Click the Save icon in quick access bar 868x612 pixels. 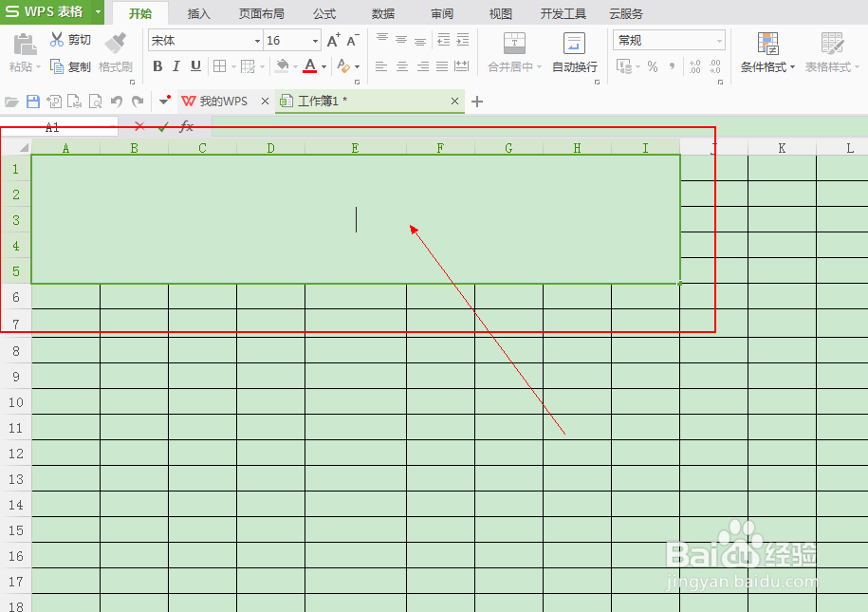[x=32, y=101]
